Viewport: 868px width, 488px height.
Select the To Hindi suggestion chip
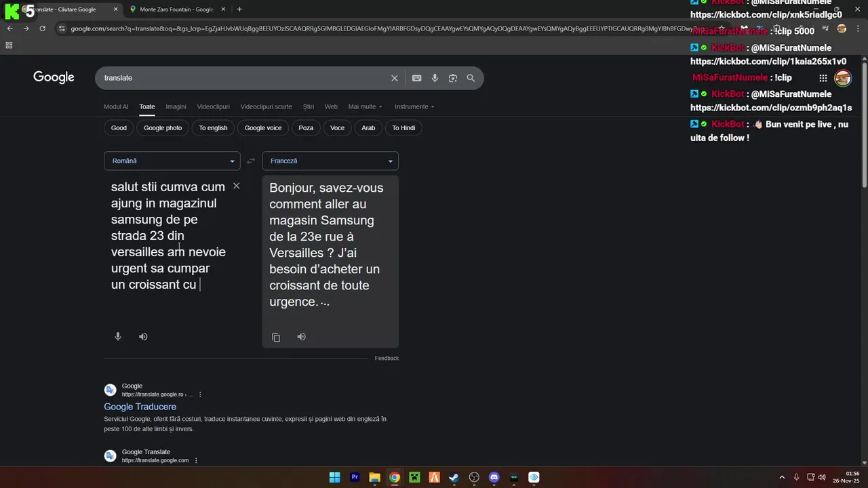tap(403, 127)
